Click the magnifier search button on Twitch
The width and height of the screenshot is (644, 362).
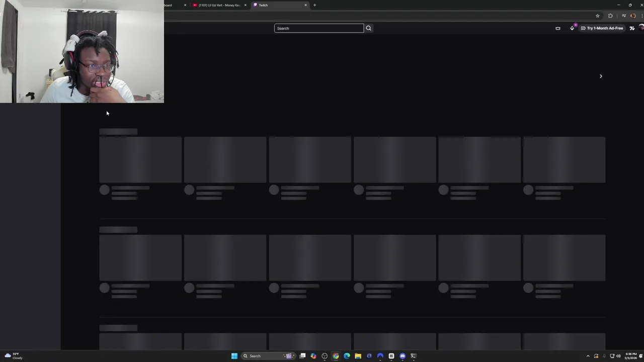(368, 28)
